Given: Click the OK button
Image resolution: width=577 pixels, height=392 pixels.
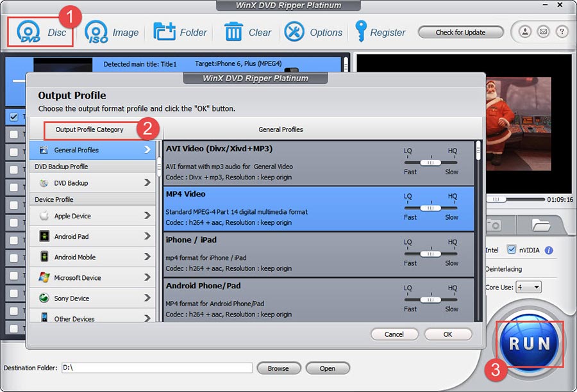Looking at the screenshot, I should (x=448, y=334).
